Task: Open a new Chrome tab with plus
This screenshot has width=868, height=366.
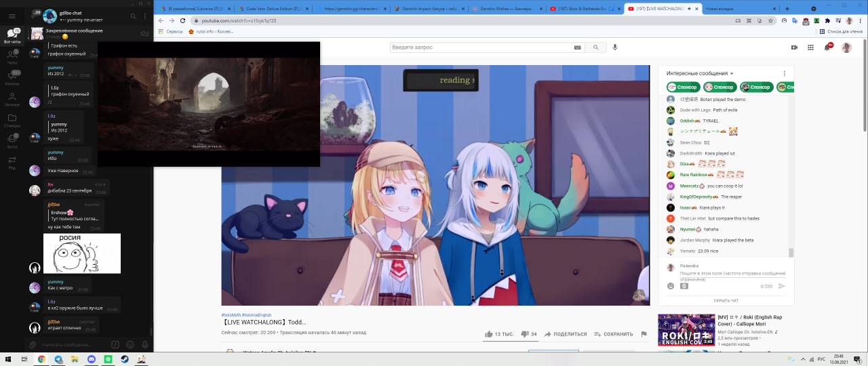Action: pos(787,9)
